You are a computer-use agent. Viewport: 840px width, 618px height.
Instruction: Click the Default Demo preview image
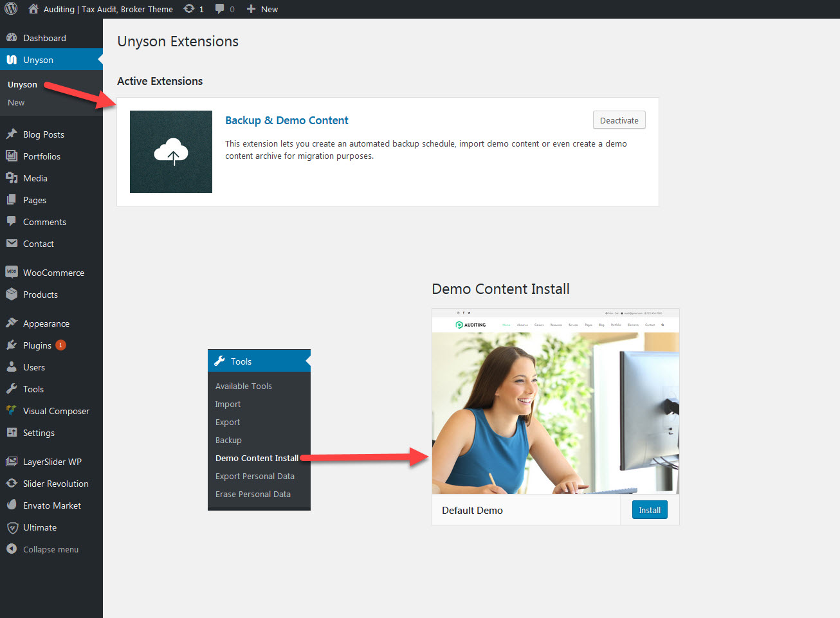555,412
